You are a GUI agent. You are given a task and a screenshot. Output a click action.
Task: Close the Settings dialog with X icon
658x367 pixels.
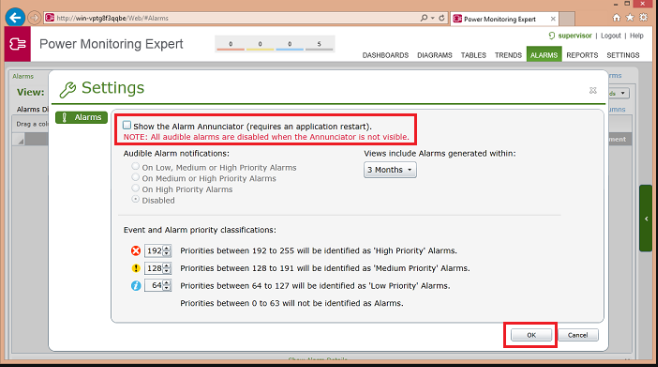[x=593, y=90]
